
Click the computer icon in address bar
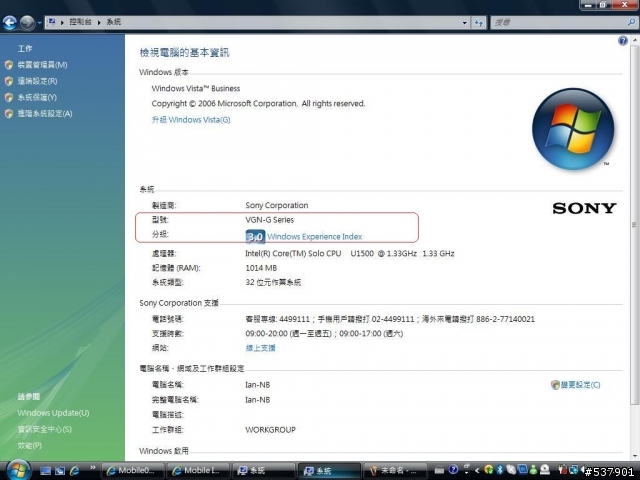tap(52, 22)
